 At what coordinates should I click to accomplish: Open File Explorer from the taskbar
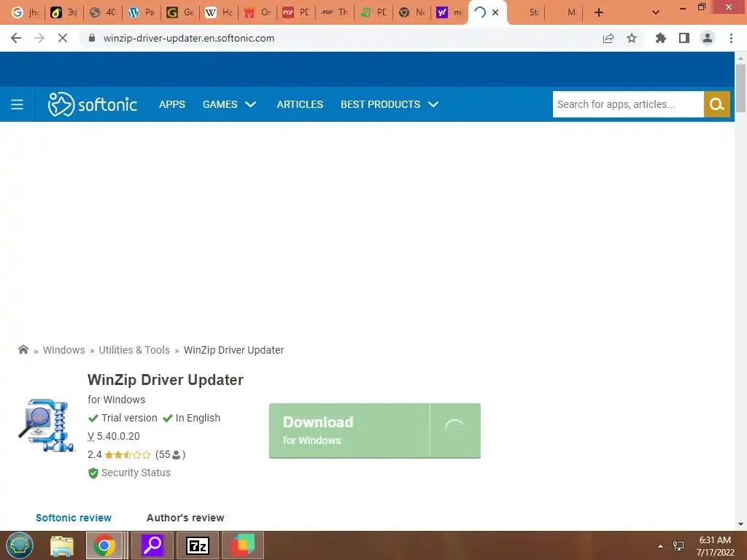[62, 545]
